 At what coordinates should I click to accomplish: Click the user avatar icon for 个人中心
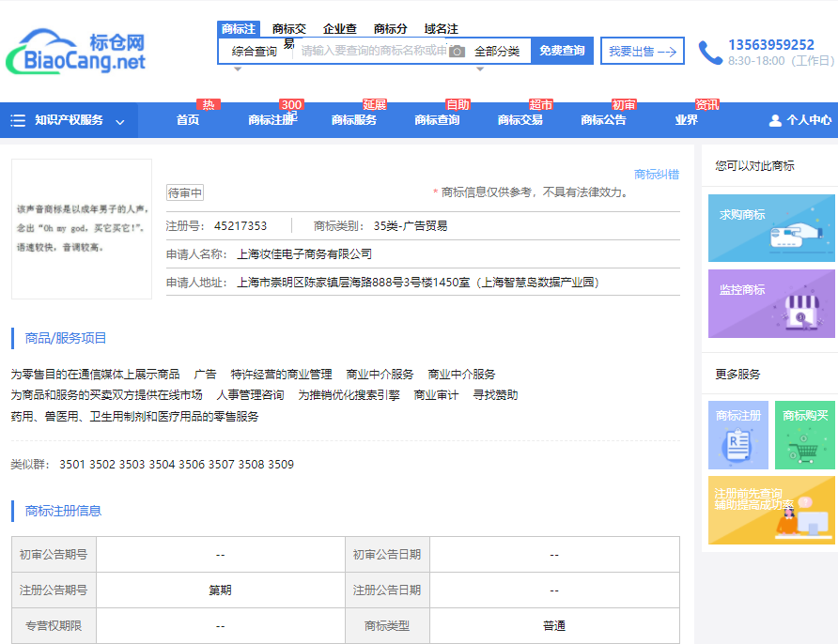click(x=775, y=121)
